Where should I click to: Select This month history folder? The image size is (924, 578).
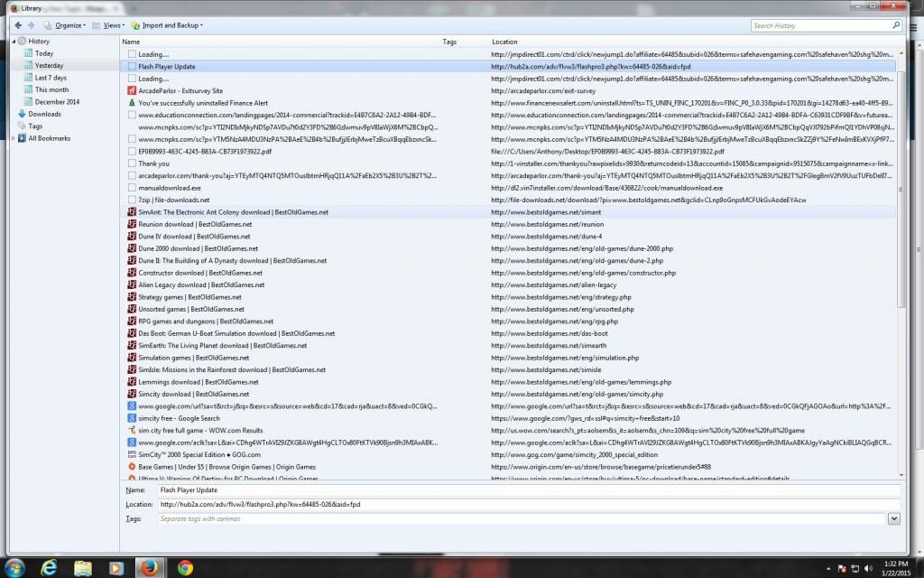point(51,89)
